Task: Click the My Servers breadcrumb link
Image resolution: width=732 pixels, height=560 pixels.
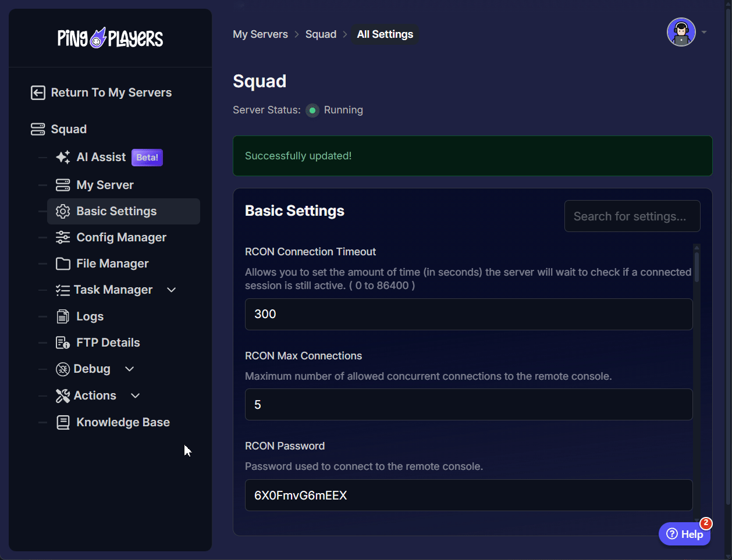Action: [x=260, y=34]
